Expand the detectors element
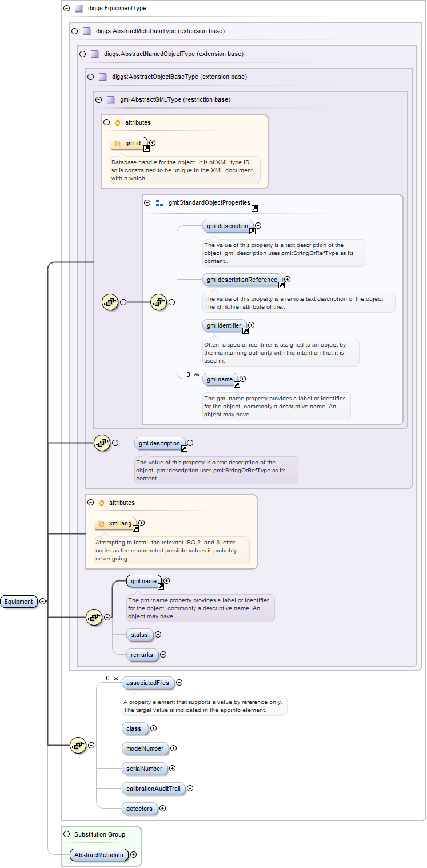This screenshot has height=868, width=427. (x=163, y=809)
